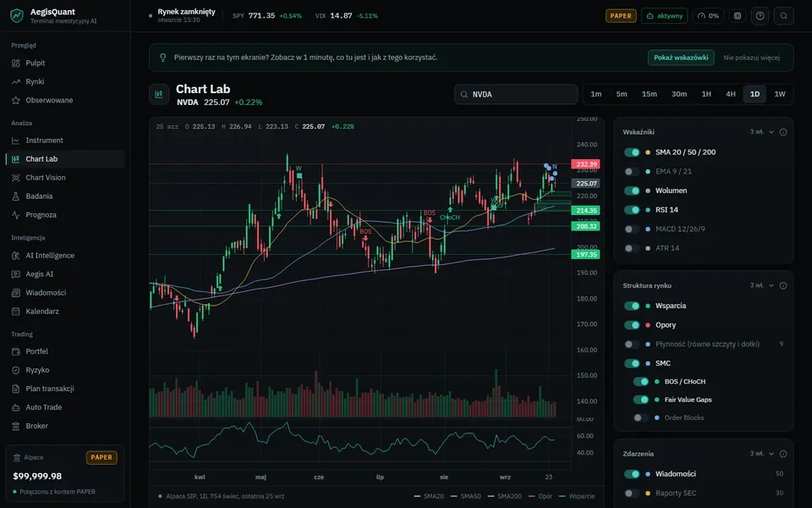This screenshot has width=812, height=508.
Task: Open Auto Trade robot icon
Action: tap(15, 407)
